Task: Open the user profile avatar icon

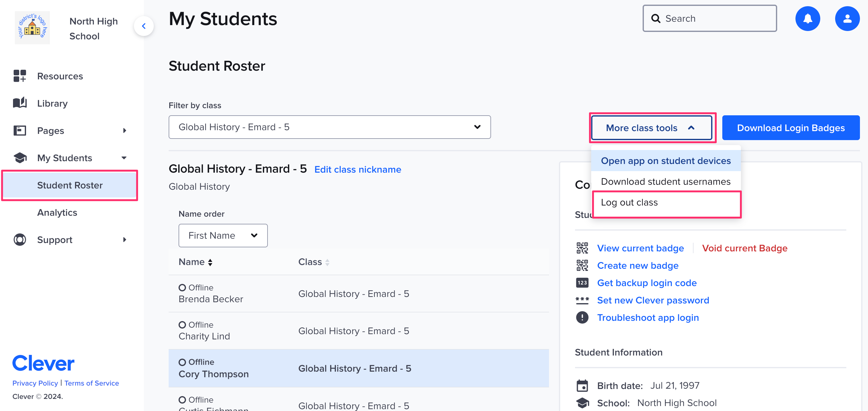Action: (847, 19)
